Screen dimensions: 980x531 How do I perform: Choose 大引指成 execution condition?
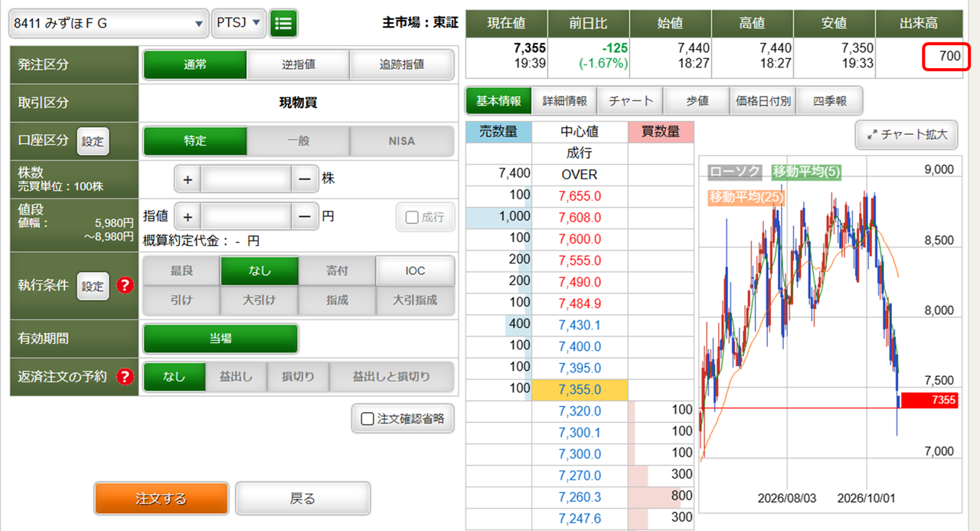coord(415,300)
